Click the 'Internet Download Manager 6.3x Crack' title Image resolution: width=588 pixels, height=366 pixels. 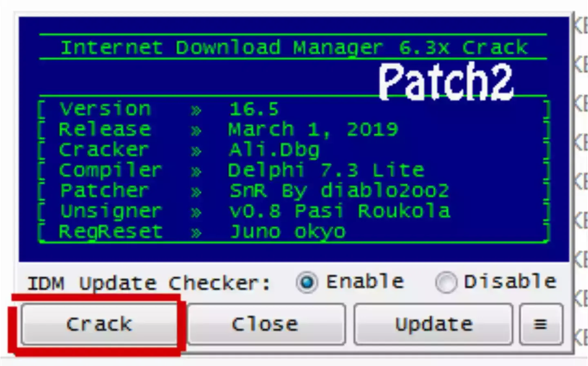(294, 47)
